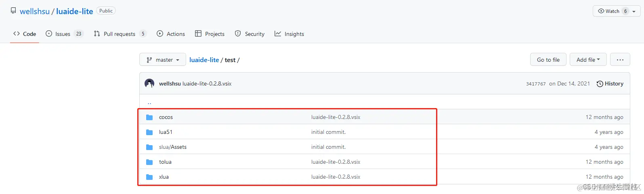
Task: Click the Pull requests branch icon
Action: point(97,34)
